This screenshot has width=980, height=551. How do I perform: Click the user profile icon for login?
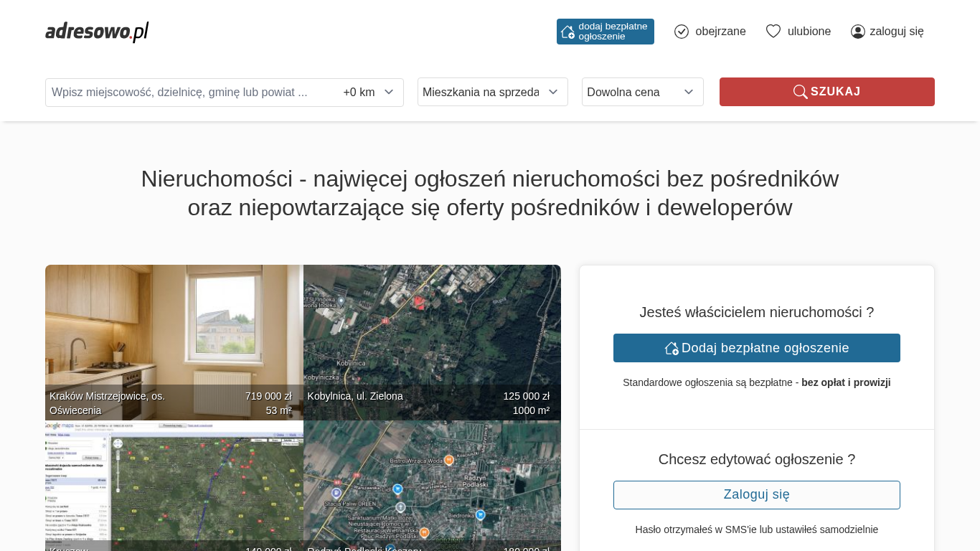point(858,32)
